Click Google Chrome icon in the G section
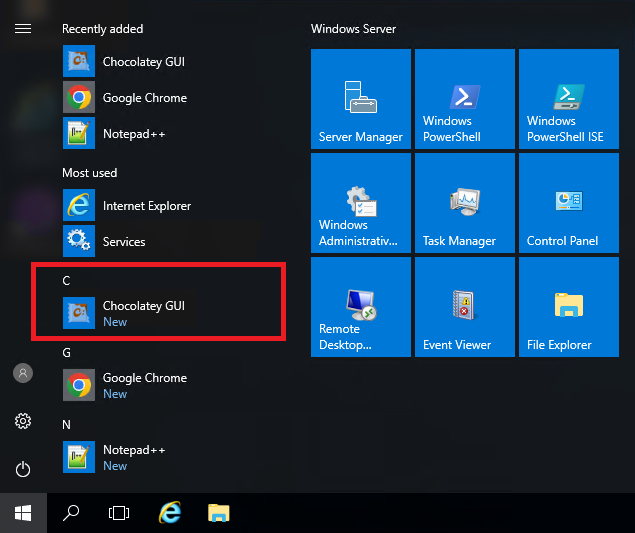The image size is (635, 533). click(x=79, y=385)
